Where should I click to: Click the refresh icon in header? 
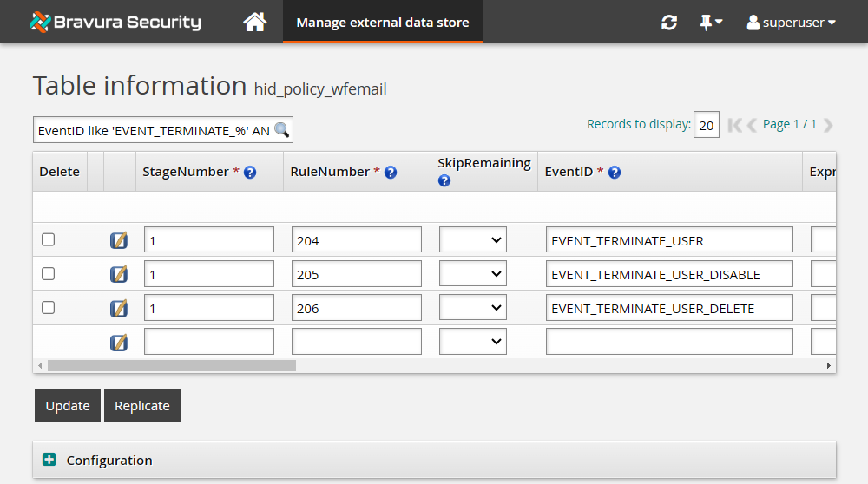[669, 23]
